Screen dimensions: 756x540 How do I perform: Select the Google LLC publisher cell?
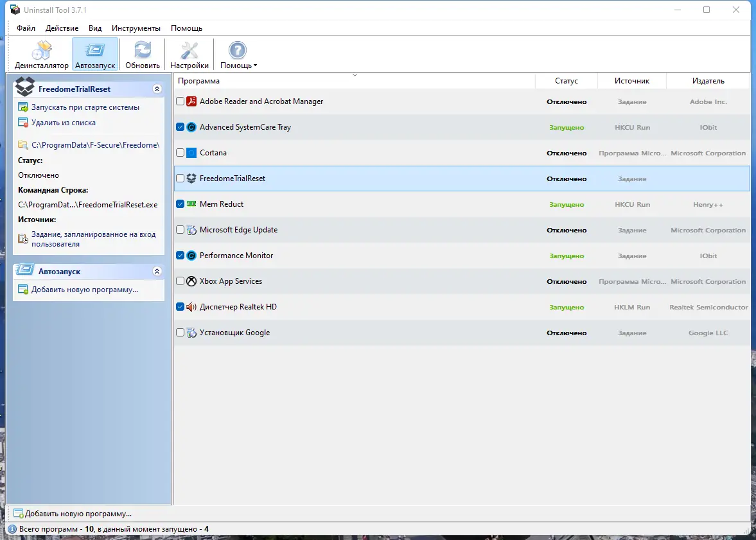click(x=708, y=333)
